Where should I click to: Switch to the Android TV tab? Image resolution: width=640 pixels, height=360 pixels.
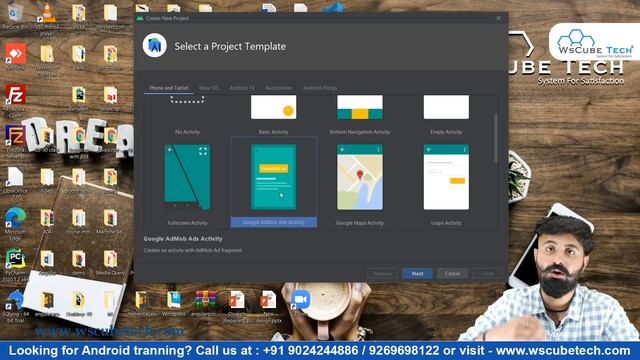point(242,88)
